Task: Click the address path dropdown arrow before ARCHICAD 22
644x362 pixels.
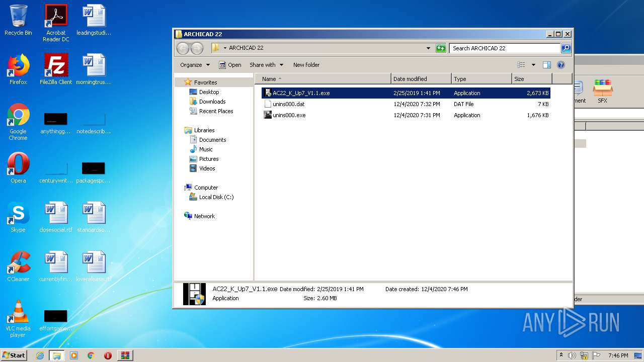Action: [225, 48]
